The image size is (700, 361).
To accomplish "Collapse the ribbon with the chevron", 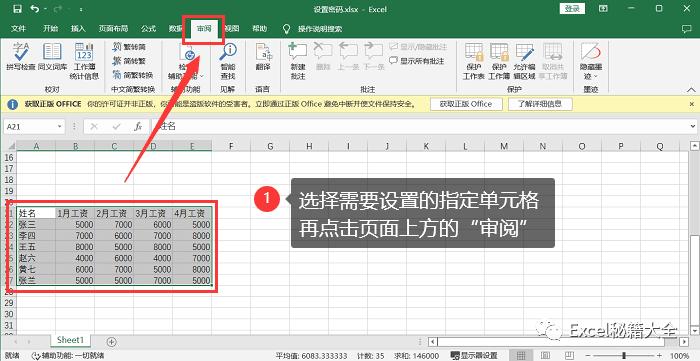I will 692,89.
